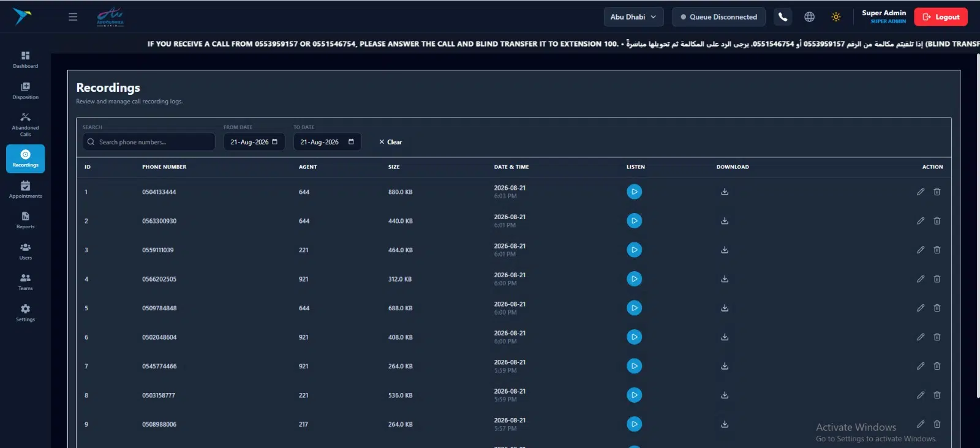Delete recording row 0545774466
This screenshot has width=980, height=448.
[937, 366]
